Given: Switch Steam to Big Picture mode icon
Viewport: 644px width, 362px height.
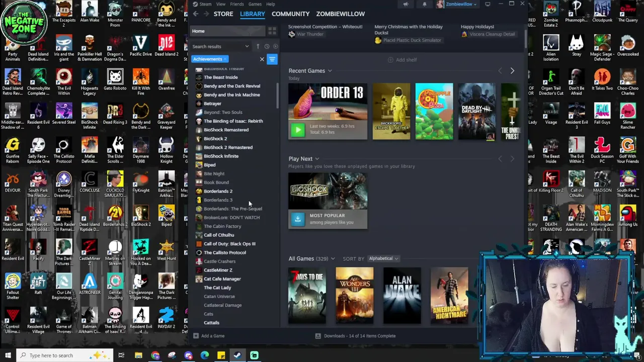Looking at the screenshot, I should coord(488,4).
